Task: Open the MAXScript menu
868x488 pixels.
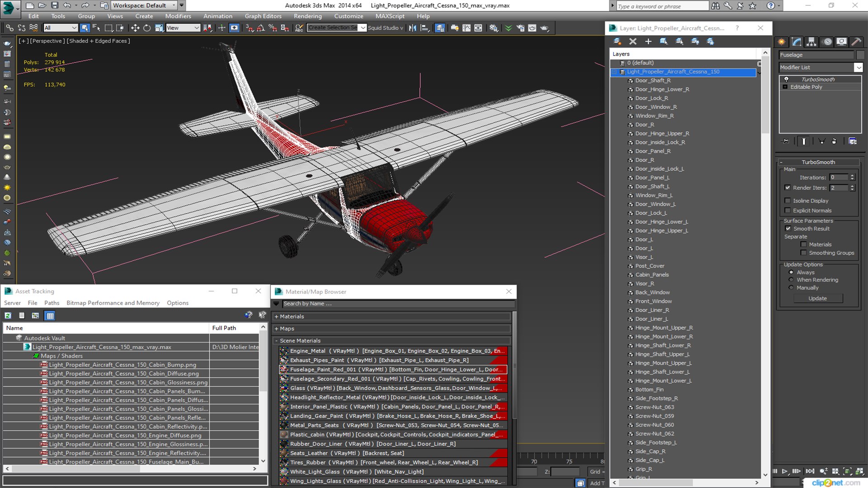Action: (390, 16)
